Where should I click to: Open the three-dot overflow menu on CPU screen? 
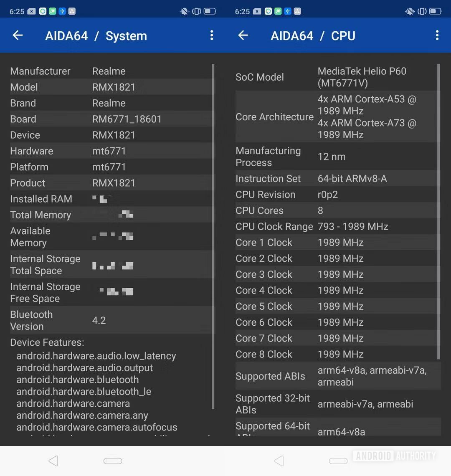click(x=437, y=35)
